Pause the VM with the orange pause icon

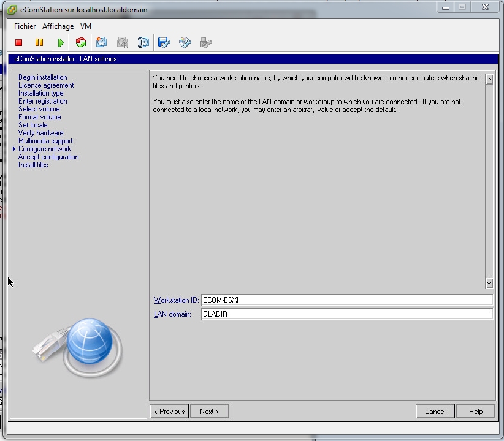39,42
